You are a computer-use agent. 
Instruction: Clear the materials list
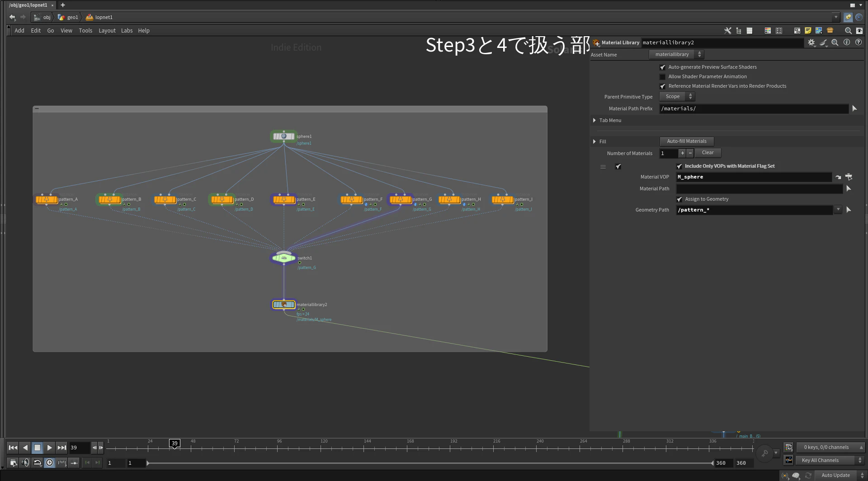(x=708, y=153)
